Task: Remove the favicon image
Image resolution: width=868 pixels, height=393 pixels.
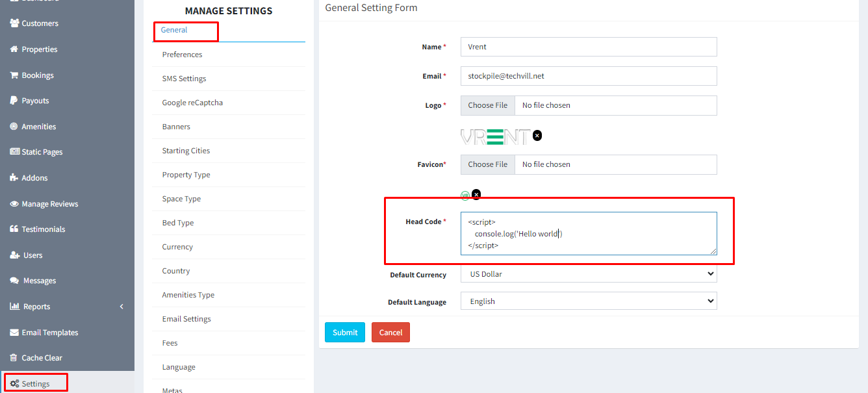Action: [x=476, y=194]
